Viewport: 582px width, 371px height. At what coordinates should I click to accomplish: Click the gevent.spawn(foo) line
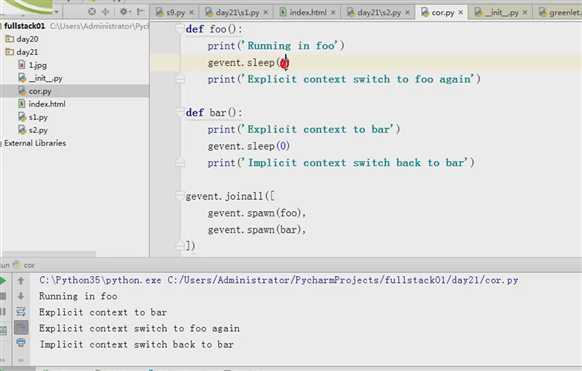[257, 213]
